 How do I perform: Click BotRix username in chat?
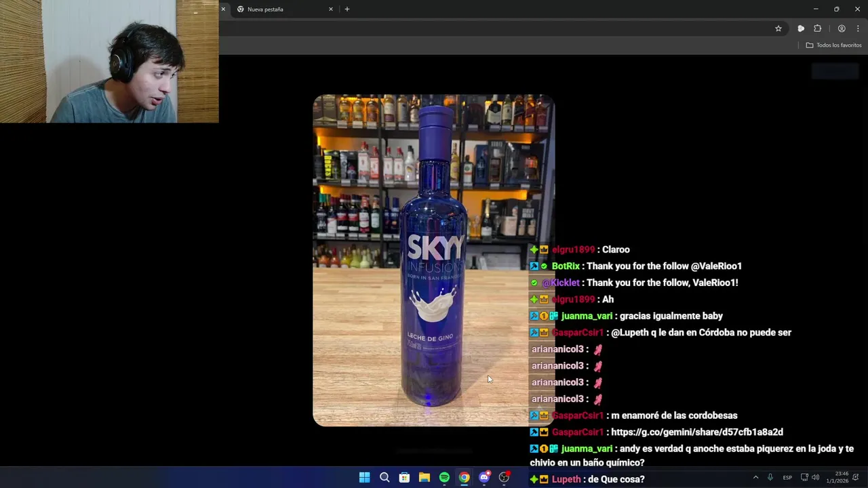pyautogui.click(x=566, y=266)
